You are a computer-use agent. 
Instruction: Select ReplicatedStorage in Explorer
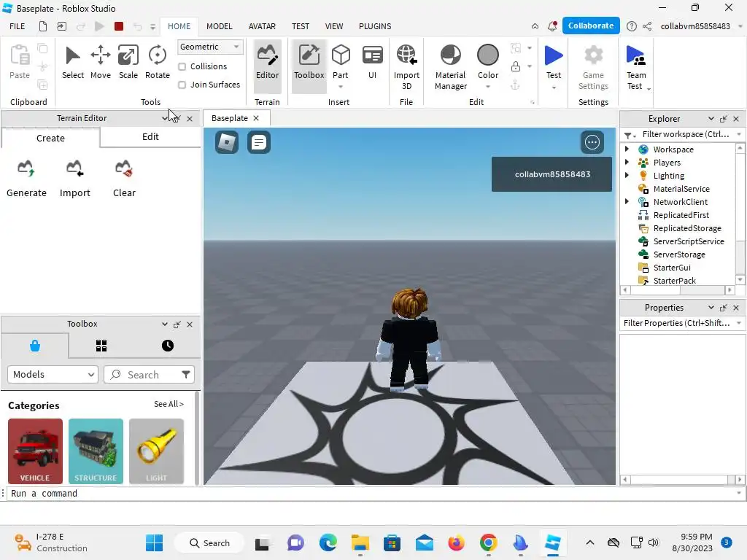(x=687, y=228)
